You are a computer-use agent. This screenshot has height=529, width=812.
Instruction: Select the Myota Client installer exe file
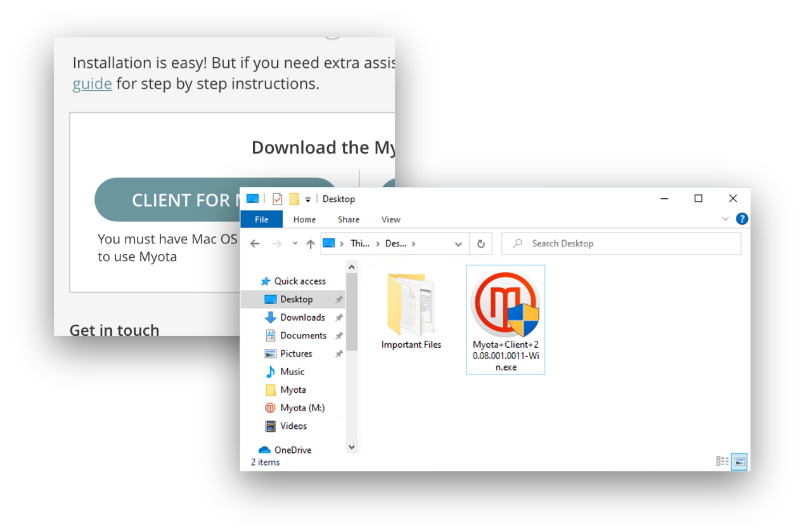tap(505, 319)
